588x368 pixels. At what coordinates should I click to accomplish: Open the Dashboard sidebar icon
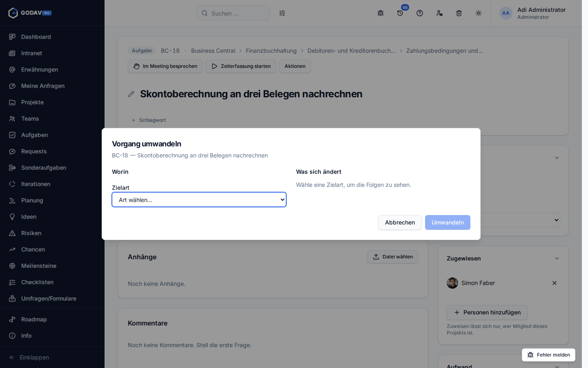12,37
